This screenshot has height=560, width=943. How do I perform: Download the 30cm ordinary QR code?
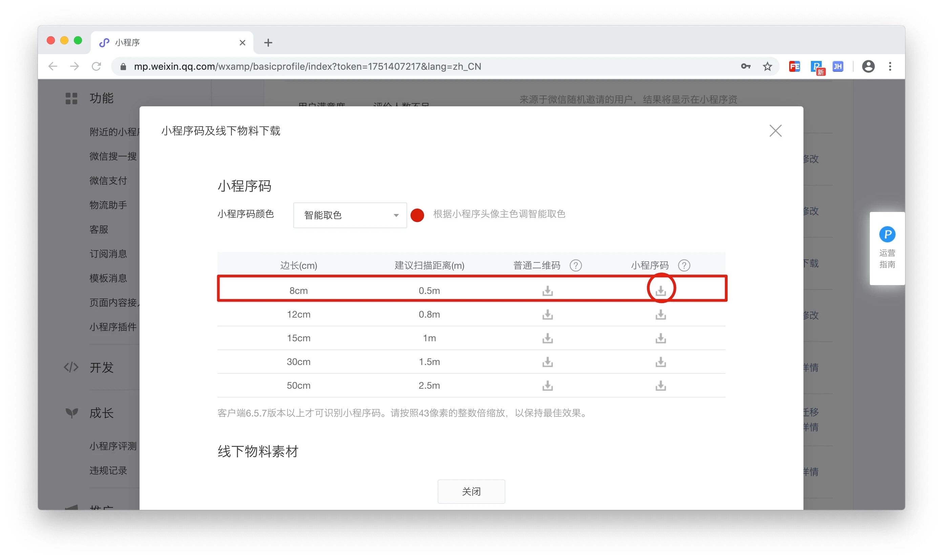coord(547,362)
